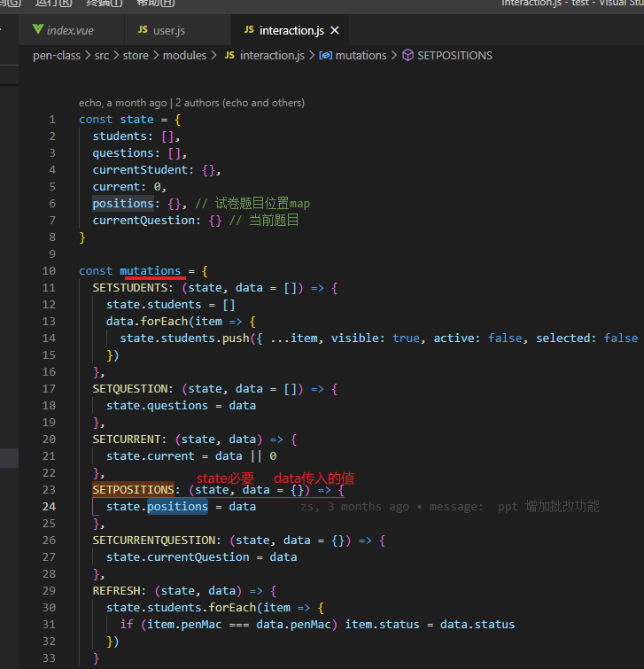The image size is (644, 669).
Task: Click highlighted 'positions' on line 6
Action: 123,204
